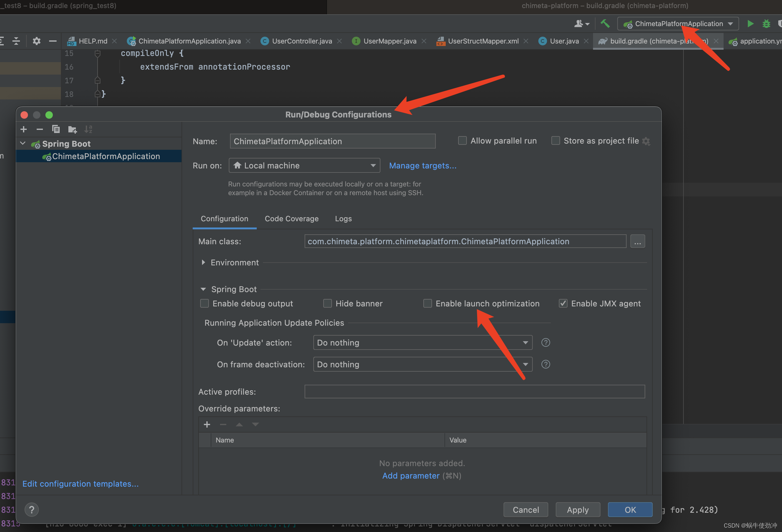Click the Edit configuration templates link

80,483
